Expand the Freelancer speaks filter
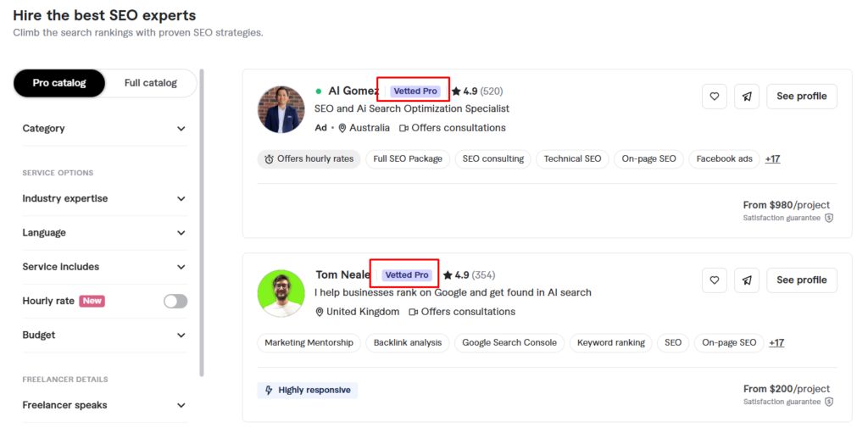This screenshot has width=868, height=427. click(x=105, y=406)
